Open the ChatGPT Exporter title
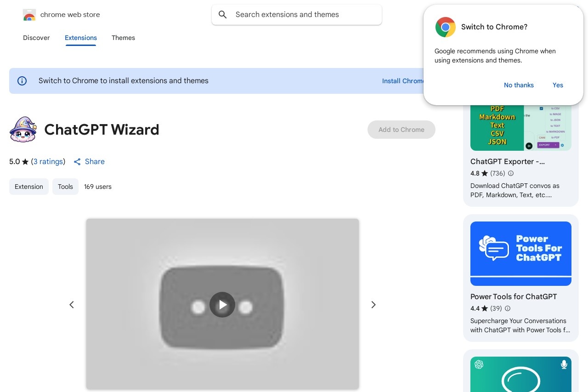Viewport: 588px width, 392px height. pos(508,162)
